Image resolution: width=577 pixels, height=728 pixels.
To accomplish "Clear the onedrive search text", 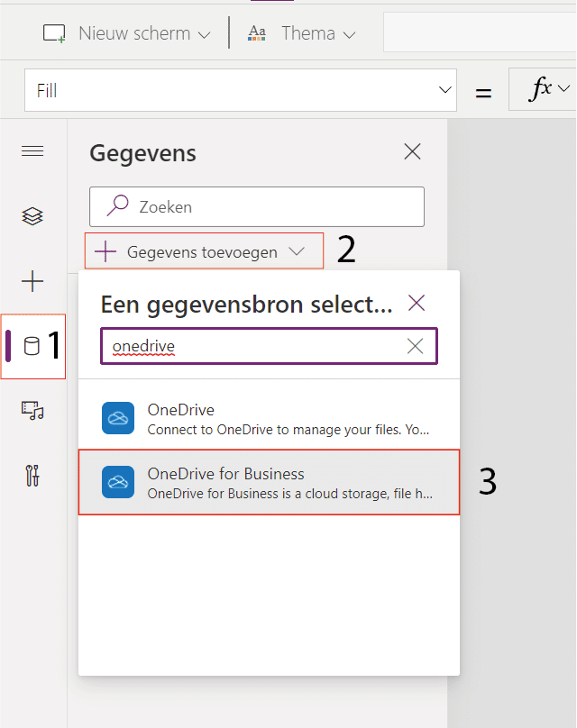I will tap(415, 346).
